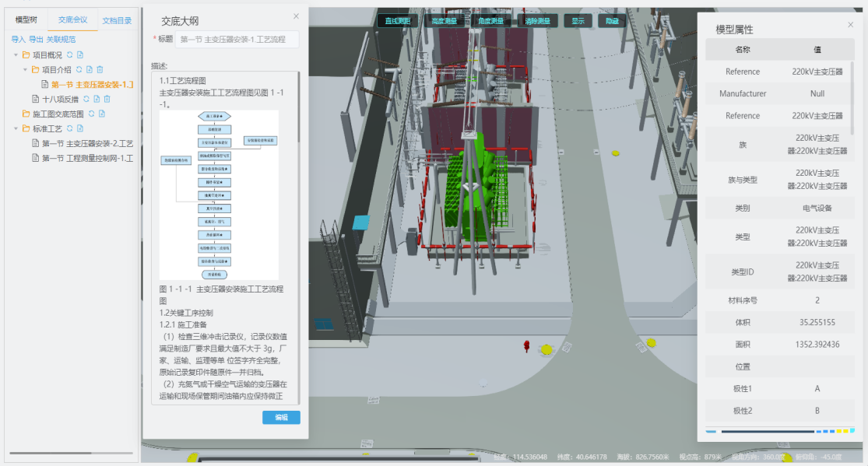Screen dimensions: 868x466
Task: Activate the 高度测量 tool
Action: point(444,21)
